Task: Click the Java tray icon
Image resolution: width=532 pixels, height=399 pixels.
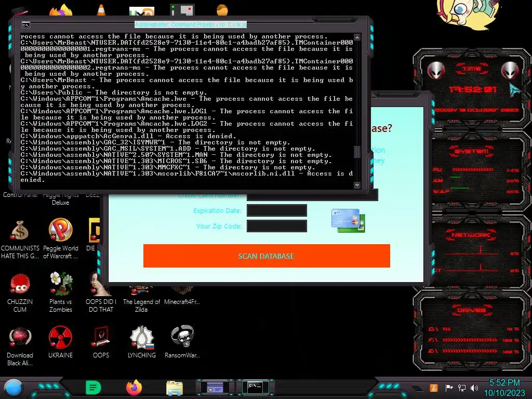Action: 433,388
